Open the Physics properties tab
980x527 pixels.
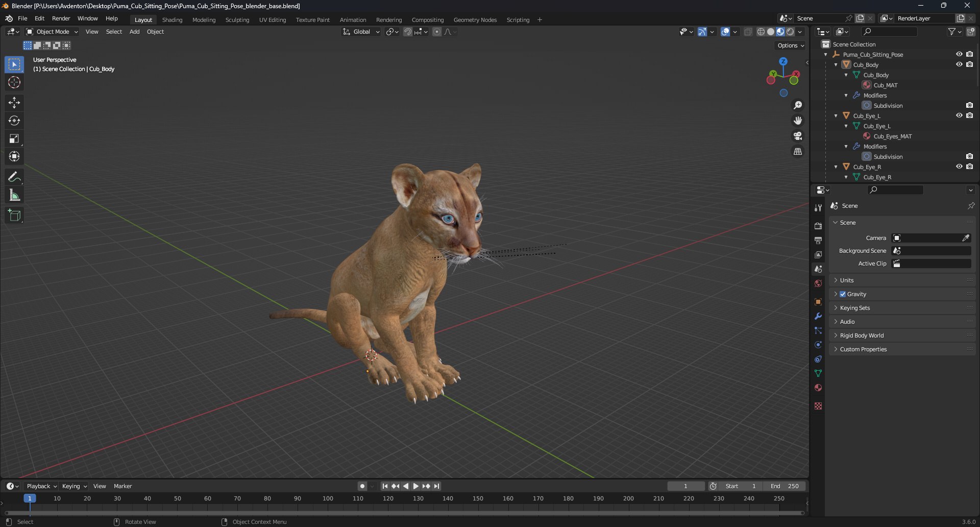(818, 345)
